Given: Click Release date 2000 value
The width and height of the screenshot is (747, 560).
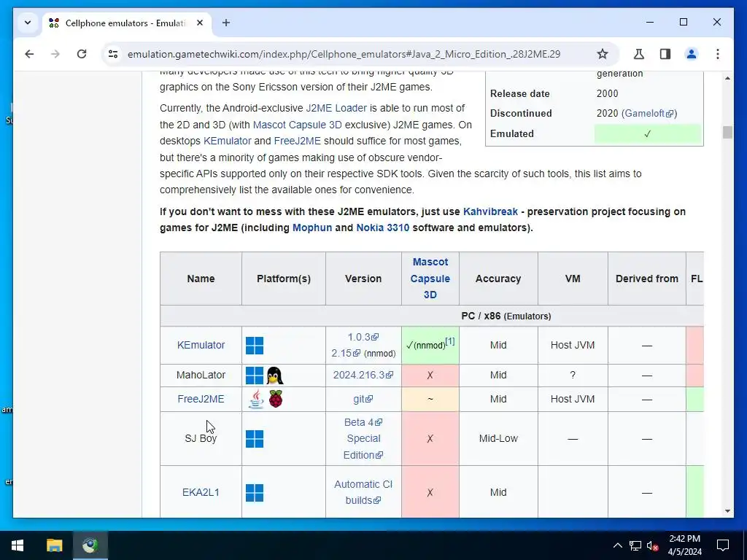Looking at the screenshot, I should click(x=607, y=93).
